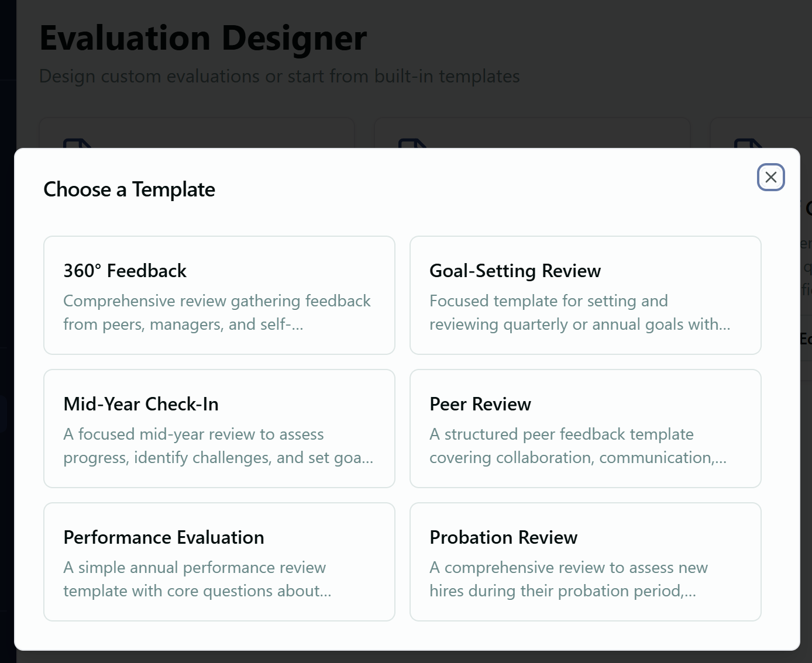This screenshot has height=663, width=812.
Task: Select the 360° Feedback template
Action: click(125, 271)
